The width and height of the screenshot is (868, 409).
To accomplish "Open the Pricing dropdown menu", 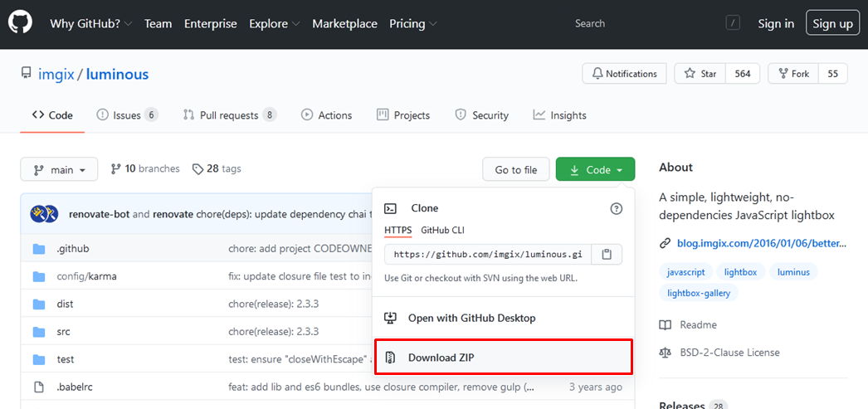I will (x=413, y=24).
